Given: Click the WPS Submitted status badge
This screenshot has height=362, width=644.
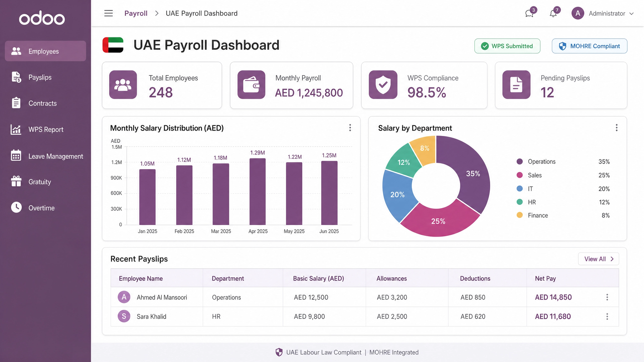Looking at the screenshot, I should (507, 46).
